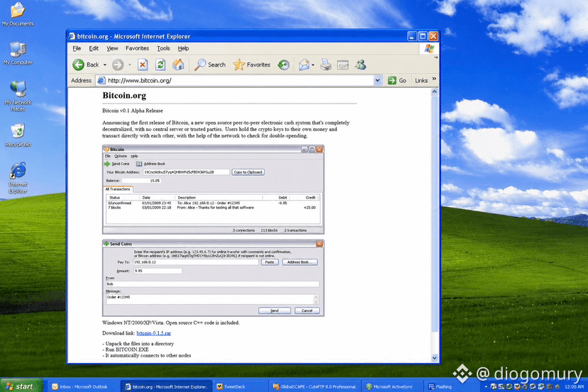The image size is (588, 392).
Task: Open the Edit menu
Action: click(94, 48)
